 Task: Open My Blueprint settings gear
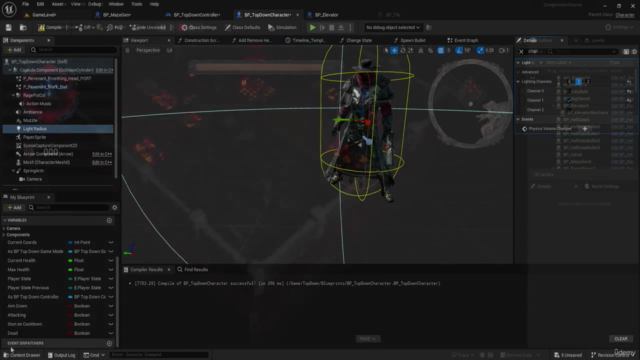click(115, 207)
